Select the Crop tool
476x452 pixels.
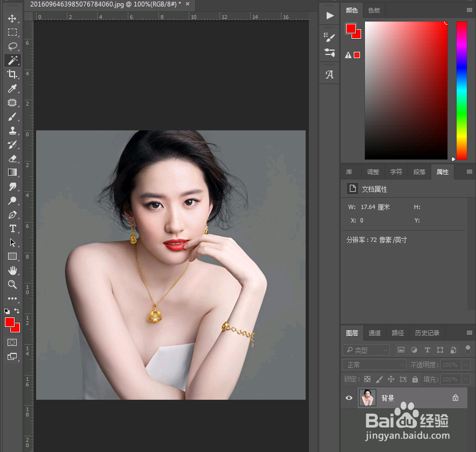point(12,74)
